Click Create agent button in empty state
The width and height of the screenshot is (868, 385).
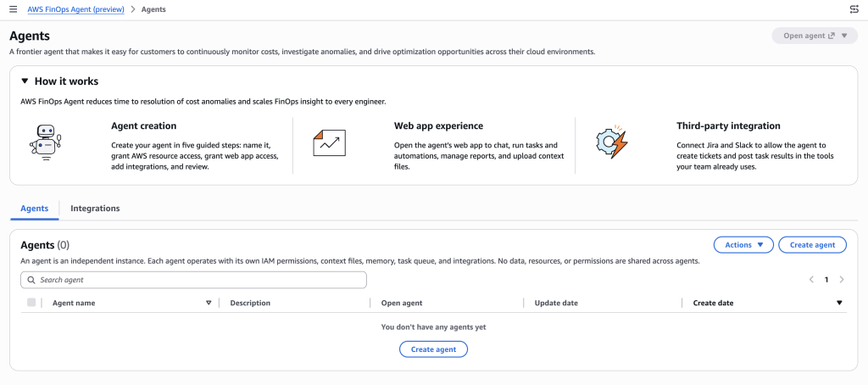click(x=433, y=349)
